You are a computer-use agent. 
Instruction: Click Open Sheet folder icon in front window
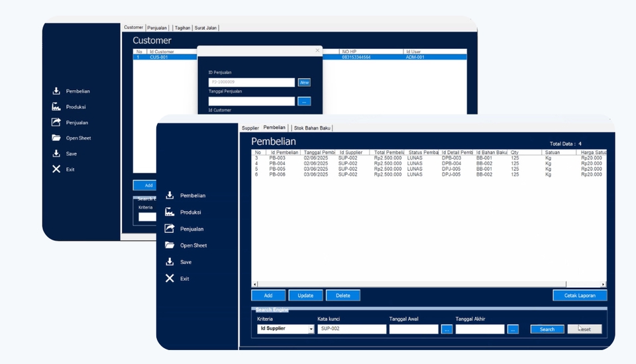click(x=170, y=246)
